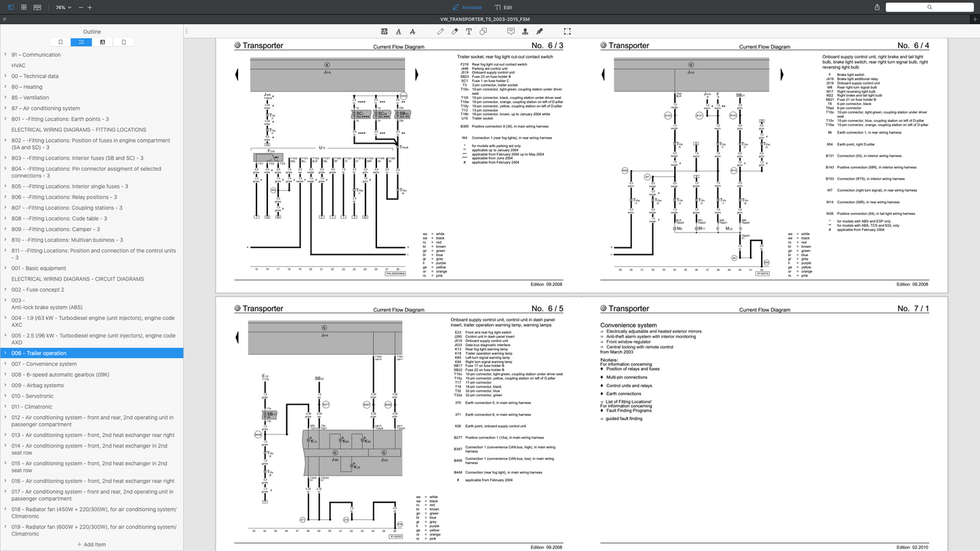Select the underline text tool

(x=398, y=31)
